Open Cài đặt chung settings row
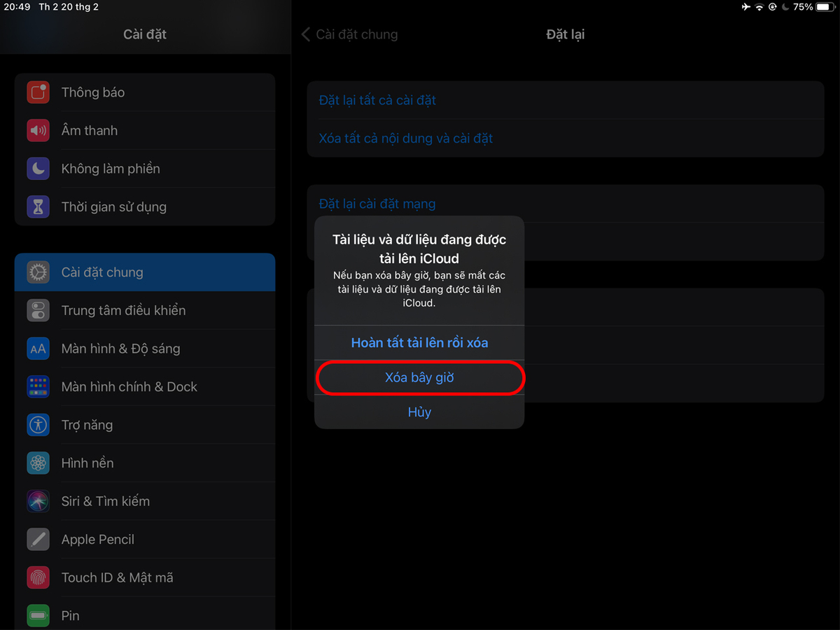Viewport: 840px width, 630px height. (x=145, y=272)
